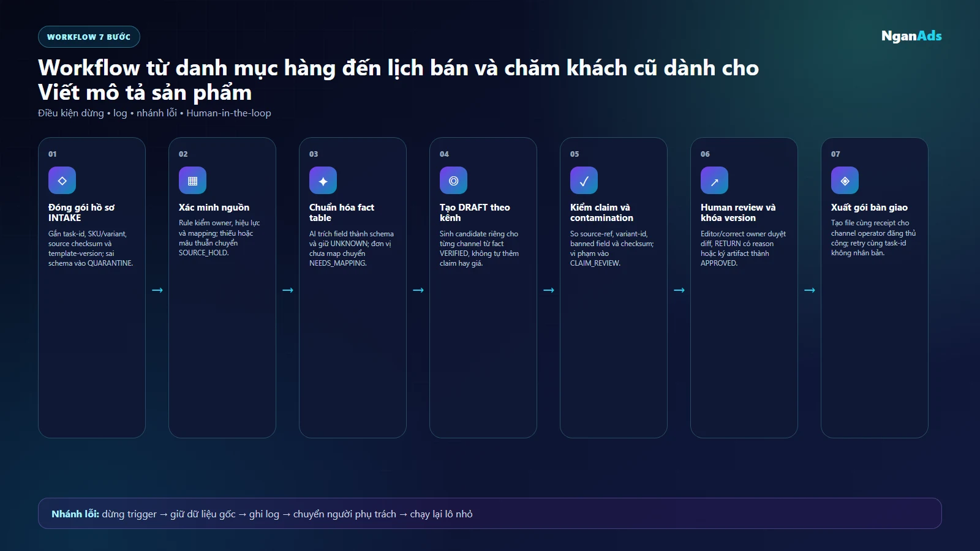The height and width of the screenshot is (551, 980).
Task: Select the heading Tạo DRAFT theo kênh
Action: [475, 212]
